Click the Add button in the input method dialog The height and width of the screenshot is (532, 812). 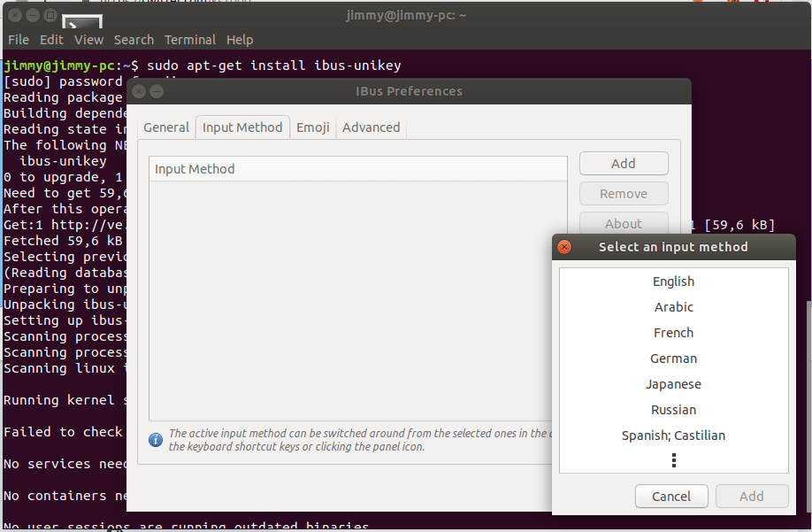[752, 497]
